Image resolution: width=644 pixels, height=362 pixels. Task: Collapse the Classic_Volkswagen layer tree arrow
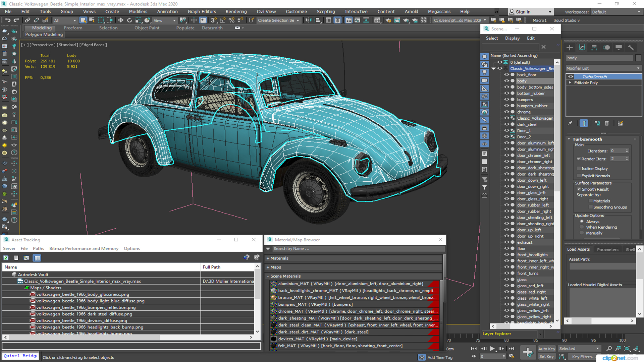coord(493,68)
